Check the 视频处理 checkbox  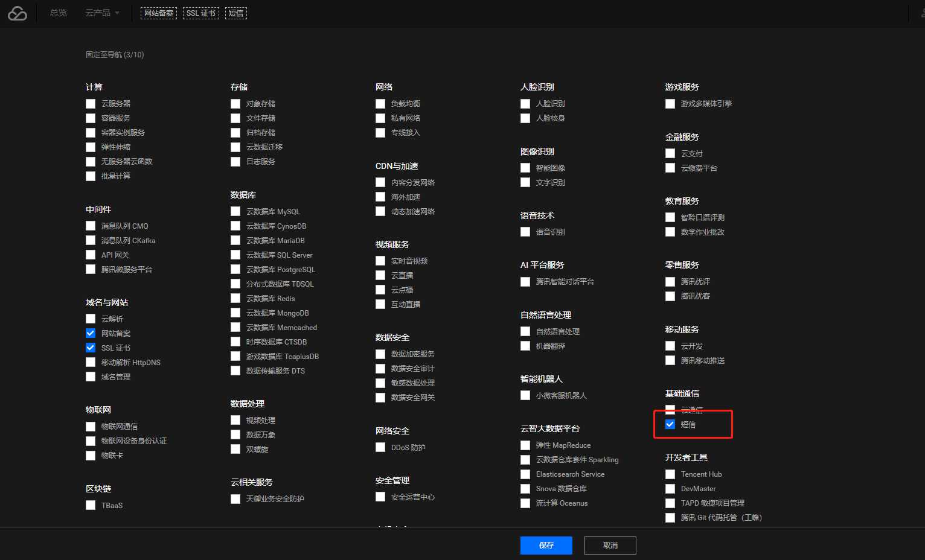[235, 420]
